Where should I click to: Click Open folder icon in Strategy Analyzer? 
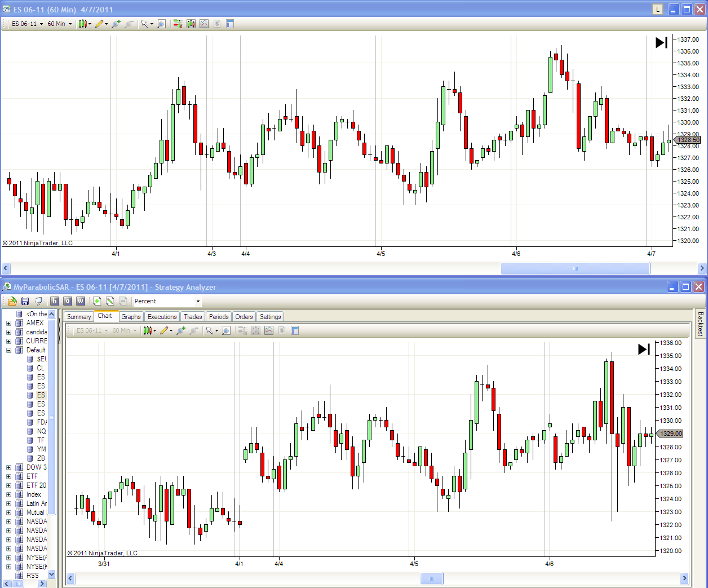click(x=12, y=301)
